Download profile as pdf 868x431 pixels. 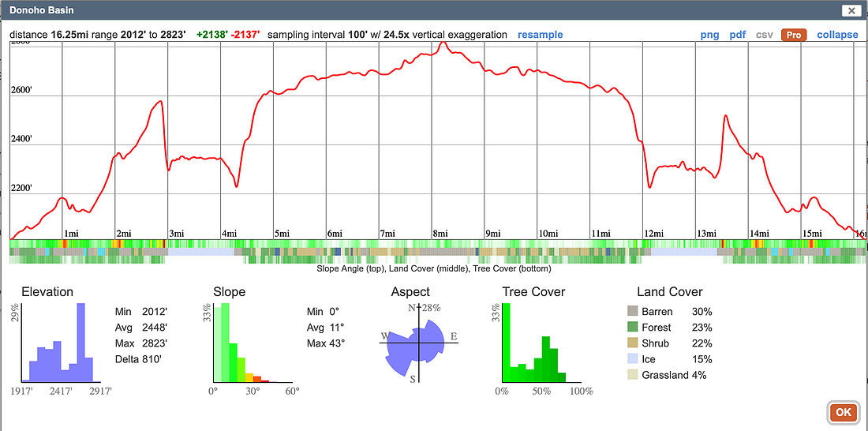(x=737, y=35)
